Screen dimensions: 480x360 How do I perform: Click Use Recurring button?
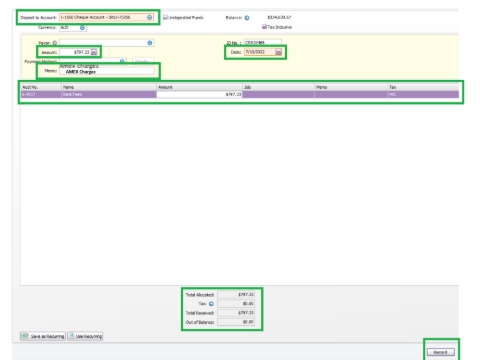coord(85,336)
